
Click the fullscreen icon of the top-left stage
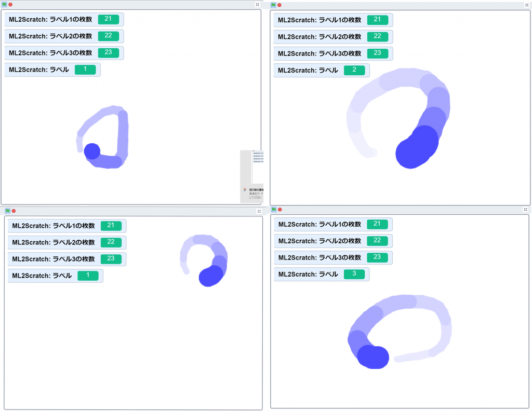pyautogui.click(x=257, y=4)
